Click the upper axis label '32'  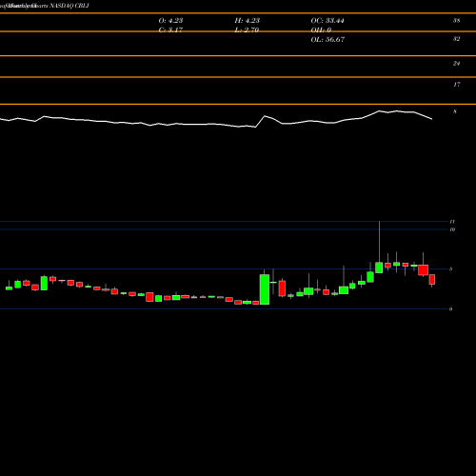[x=456, y=39]
